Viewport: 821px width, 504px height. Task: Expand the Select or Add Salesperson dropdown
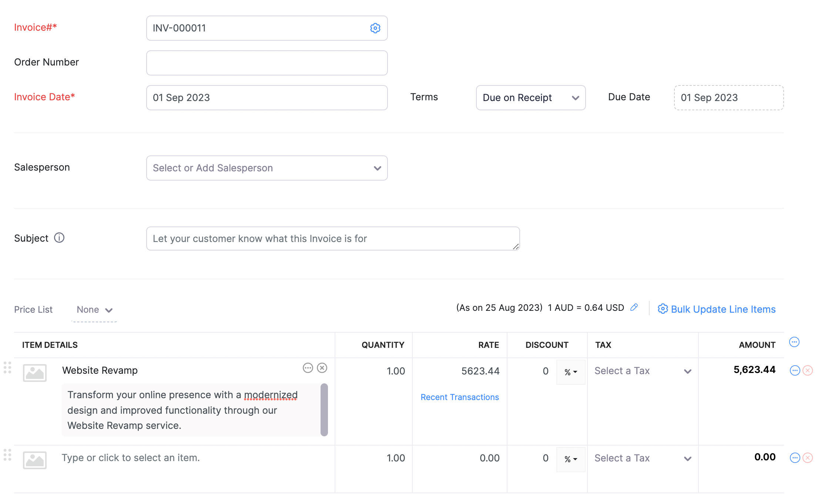tap(267, 168)
